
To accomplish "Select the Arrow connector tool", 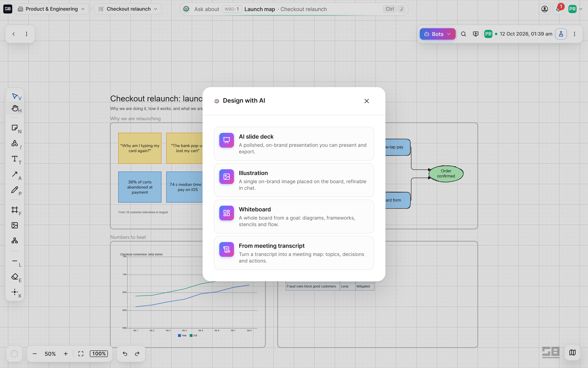I will [x=15, y=175].
